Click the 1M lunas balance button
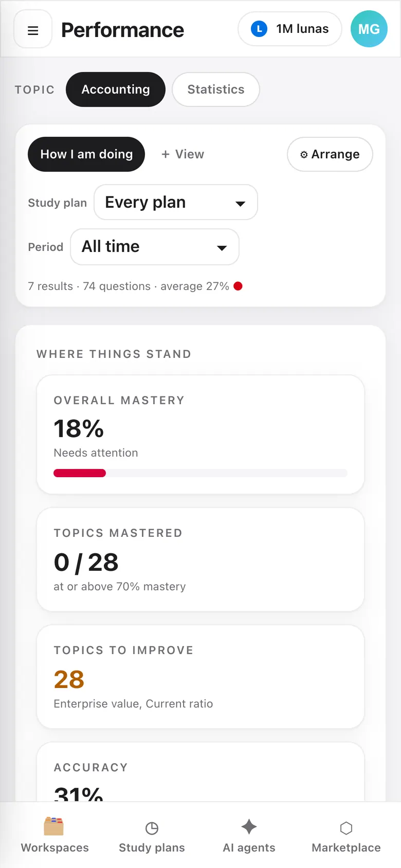Screen dimensions: 401x868 [290, 29]
